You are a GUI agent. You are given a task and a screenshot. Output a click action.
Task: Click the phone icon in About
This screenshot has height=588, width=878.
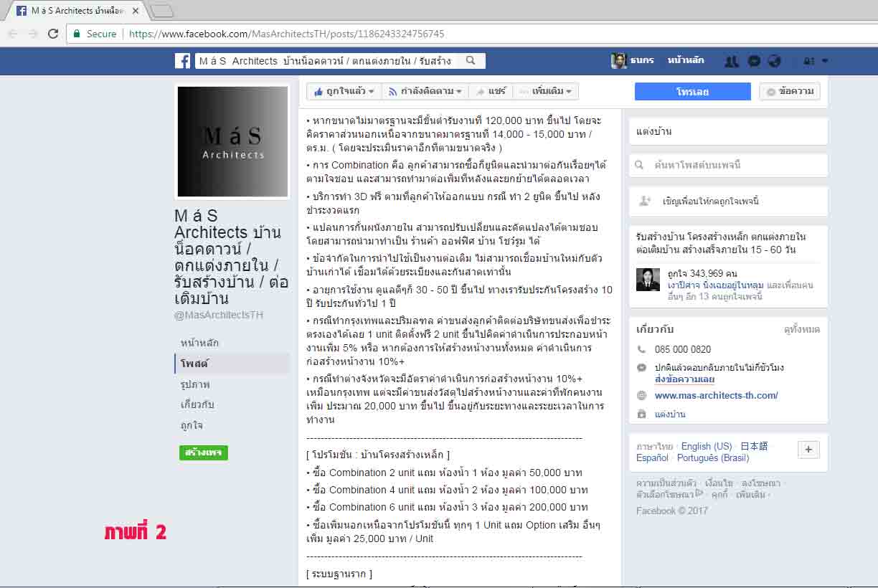pyautogui.click(x=641, y=349)
